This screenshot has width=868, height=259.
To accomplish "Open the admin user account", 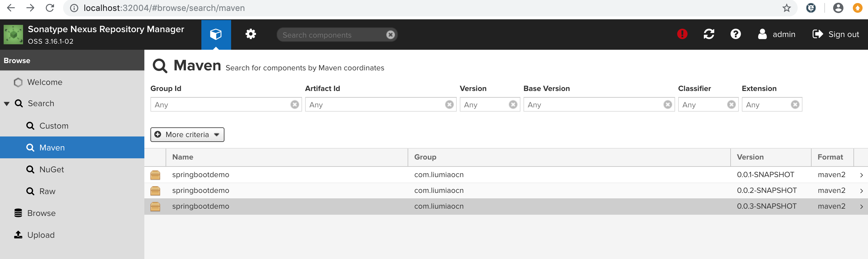I will pos(777,34).
